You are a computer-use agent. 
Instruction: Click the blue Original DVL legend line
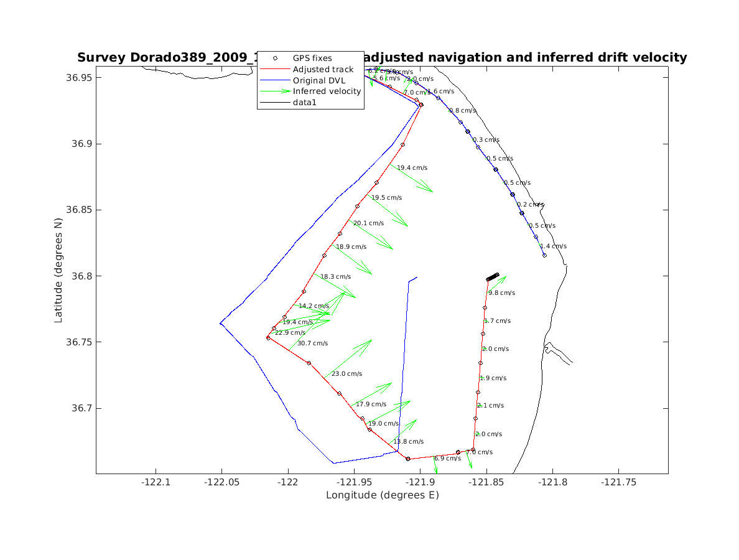click(275, 80)
